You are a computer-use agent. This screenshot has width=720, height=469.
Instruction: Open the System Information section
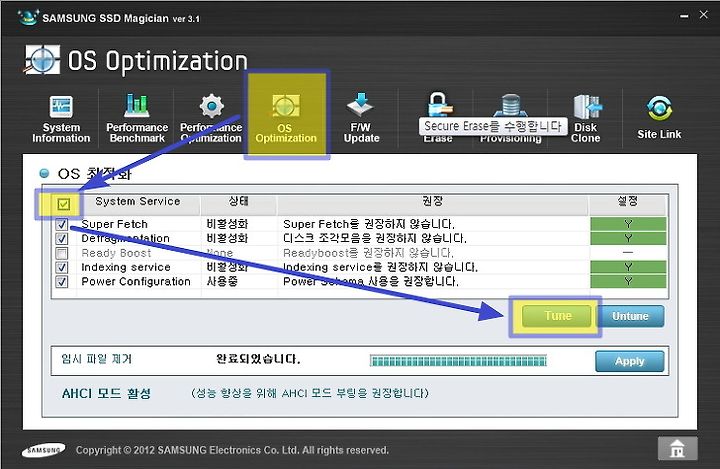click(61, 119)
